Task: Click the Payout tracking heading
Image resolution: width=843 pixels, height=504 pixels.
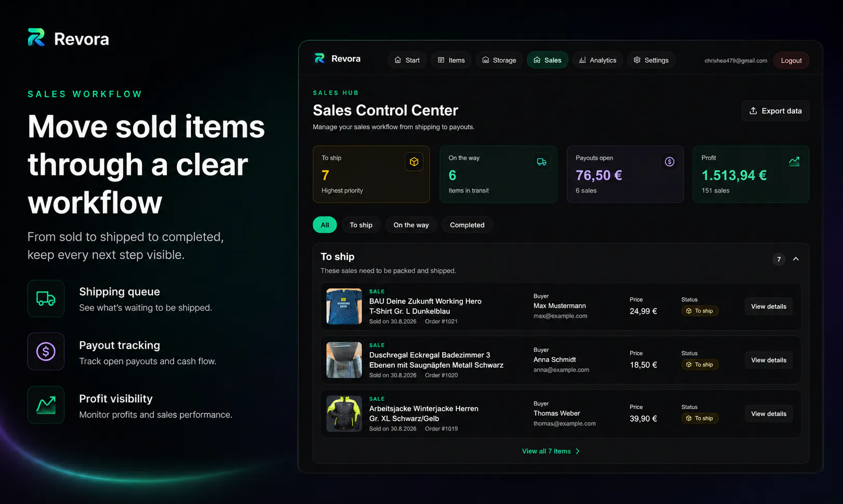Action: [120, 345]
